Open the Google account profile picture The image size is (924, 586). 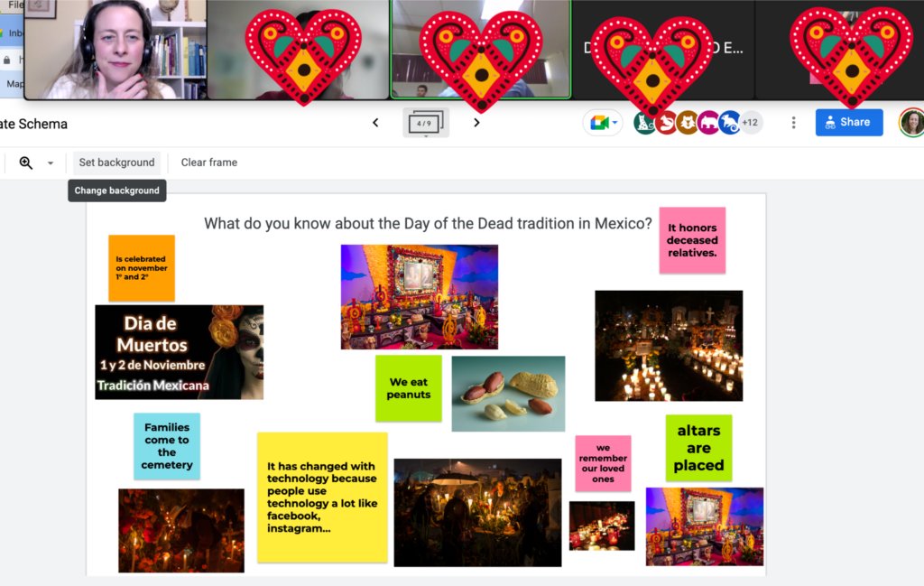[911, 123]
